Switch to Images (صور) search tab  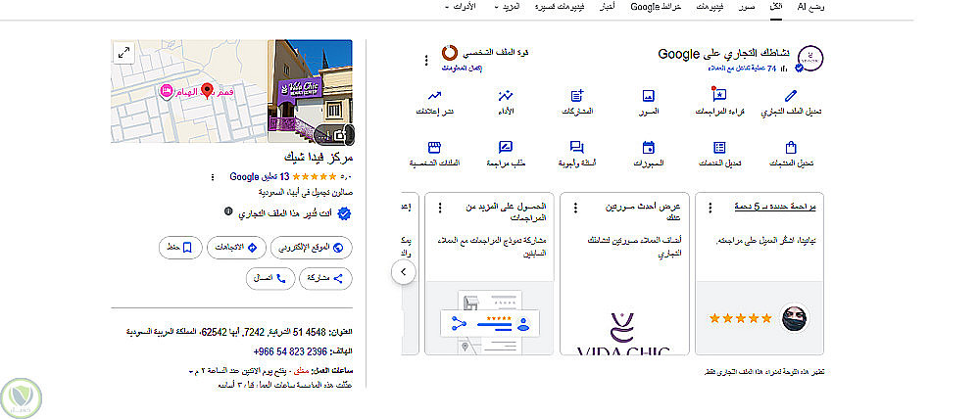(746, 7)
